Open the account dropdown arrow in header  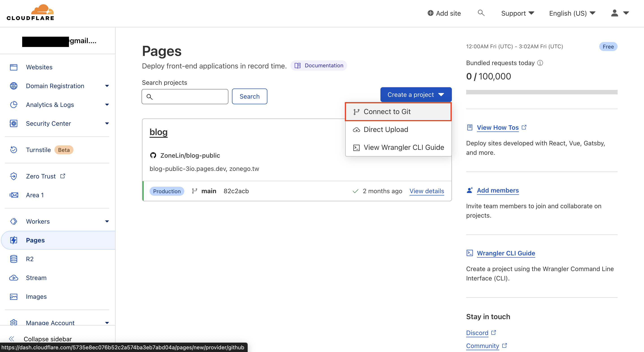pyautogui.click(x=626, y=13)
